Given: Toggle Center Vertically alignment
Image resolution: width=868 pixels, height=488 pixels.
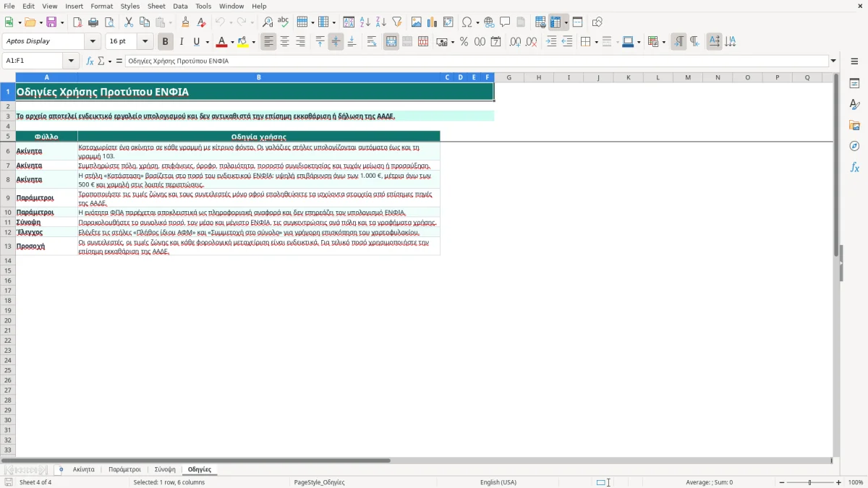Looking at the screenshot, I should 336,42.
